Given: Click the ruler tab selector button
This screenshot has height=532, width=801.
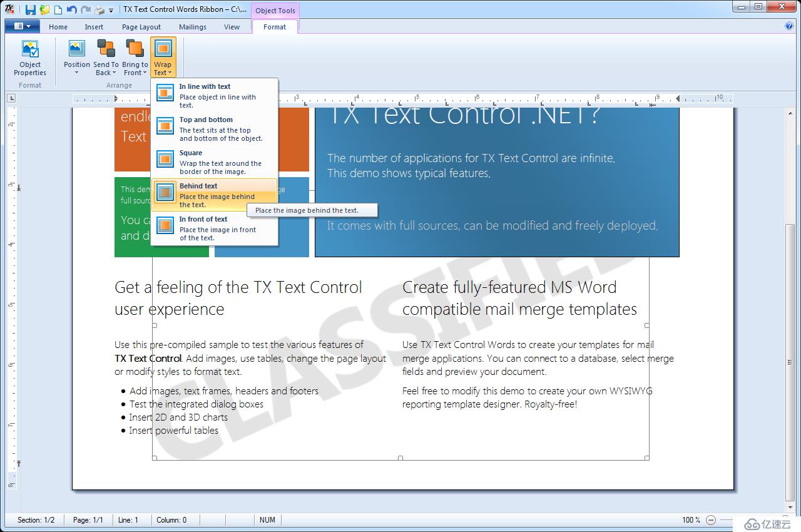Looking at the screenshot, I should click(11, 98).
